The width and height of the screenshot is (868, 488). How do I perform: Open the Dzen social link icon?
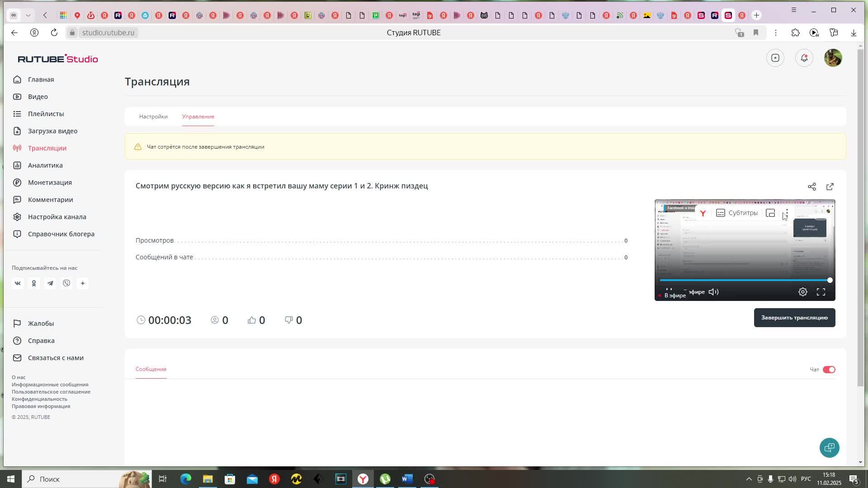click(x=83, y=283)
